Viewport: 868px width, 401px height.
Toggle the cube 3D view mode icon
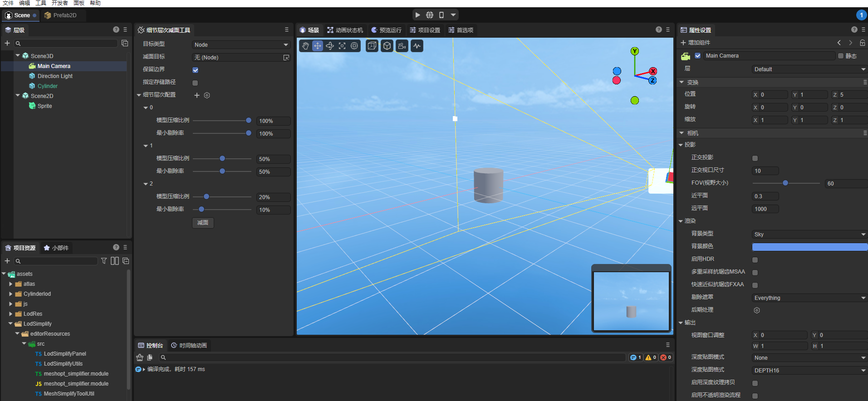[x=387, y=46]
